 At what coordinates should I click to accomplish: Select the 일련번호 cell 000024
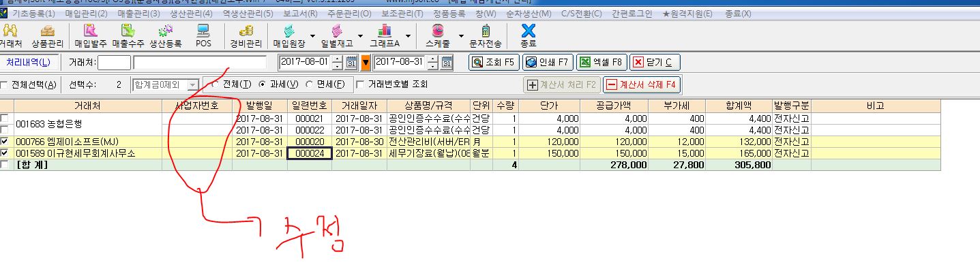pyautogui.click(x=310, y=153)
